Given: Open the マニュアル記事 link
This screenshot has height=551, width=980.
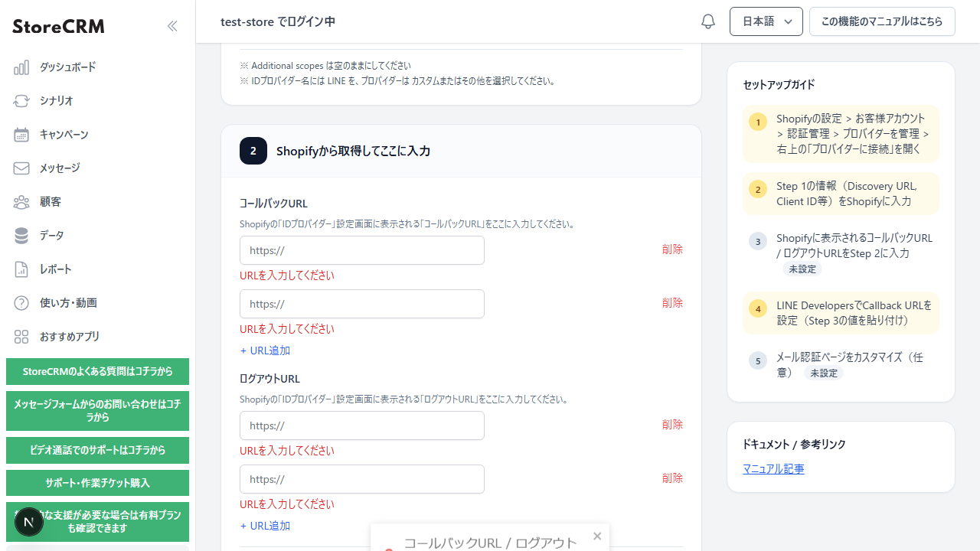Looking at the screenshot, I should pyautogui.click(x=773, y=469).
